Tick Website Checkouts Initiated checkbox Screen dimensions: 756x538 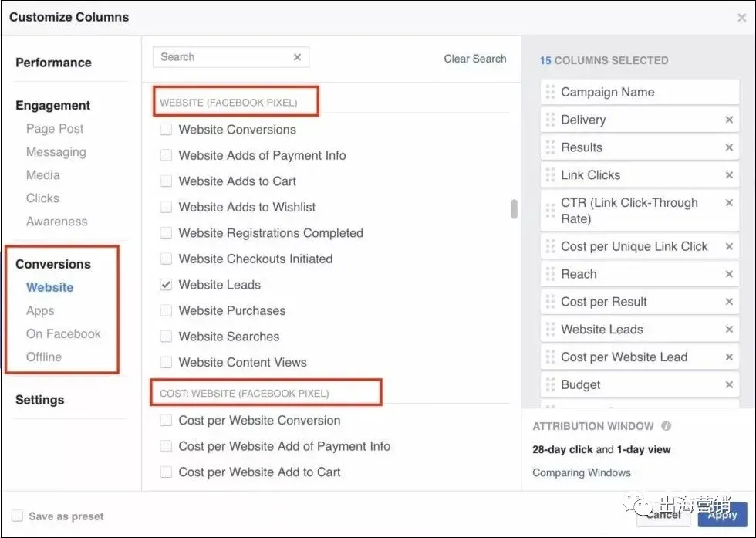pos(166,259)
